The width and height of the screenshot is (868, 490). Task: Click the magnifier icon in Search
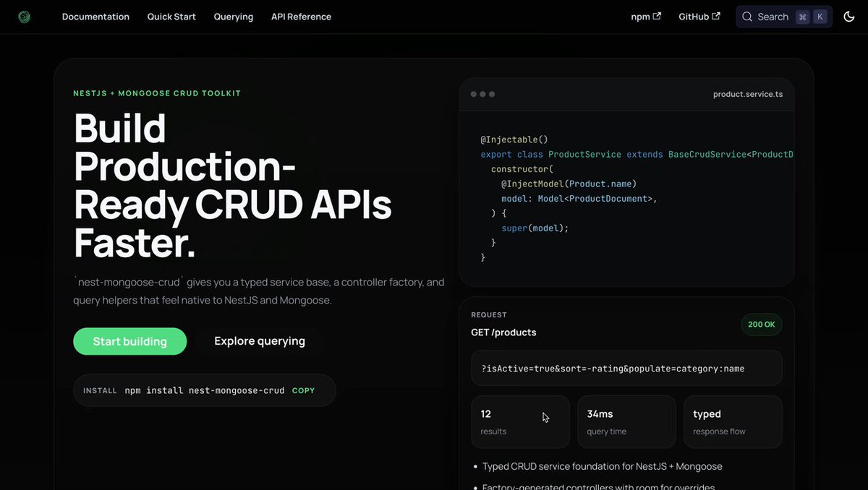pos(747,17)
